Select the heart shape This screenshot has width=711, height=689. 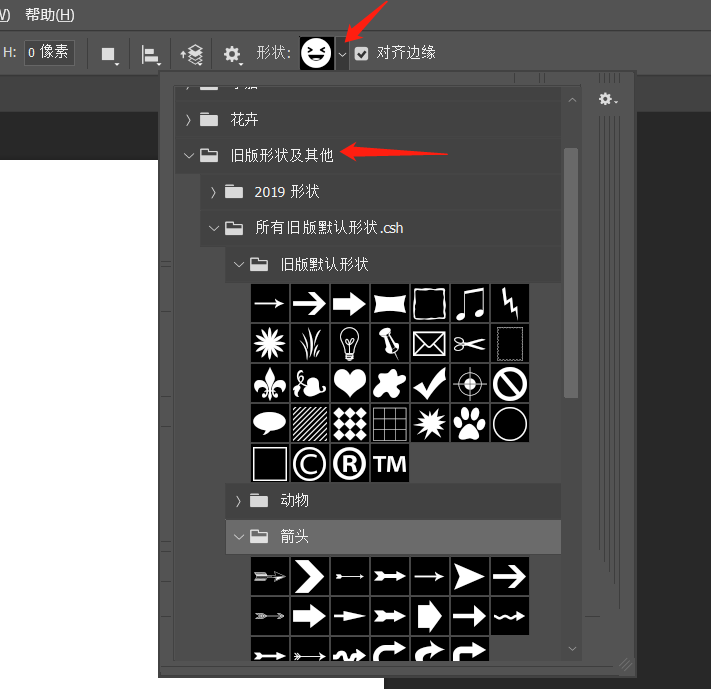(x=350, y=383)
